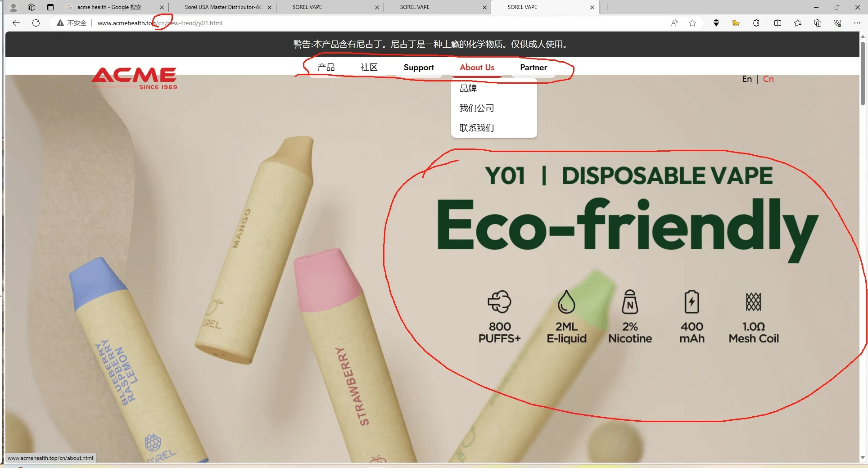The width and height of the screenshot is (868, 468).
Task: Reload the page with the refresh icon
Action: [x=36, y=23]
